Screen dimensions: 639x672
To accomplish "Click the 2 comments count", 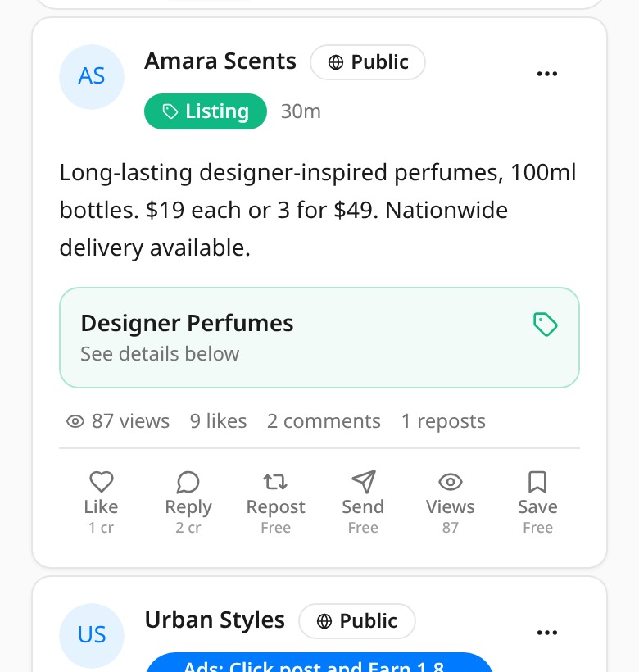I will tap(324, 421).
